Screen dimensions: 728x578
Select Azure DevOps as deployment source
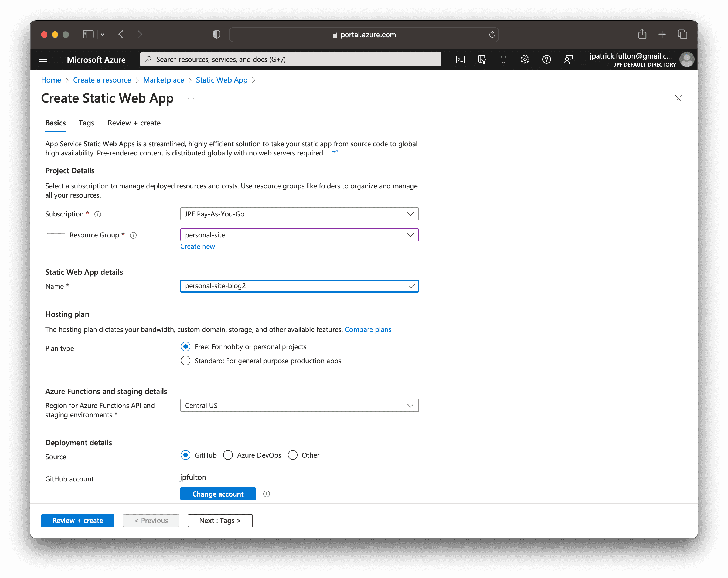228,455
